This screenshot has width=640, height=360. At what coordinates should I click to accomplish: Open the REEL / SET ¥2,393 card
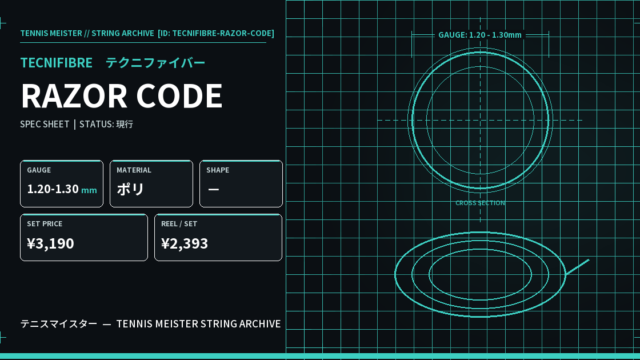pyautogui.click(x=218, y=237)
